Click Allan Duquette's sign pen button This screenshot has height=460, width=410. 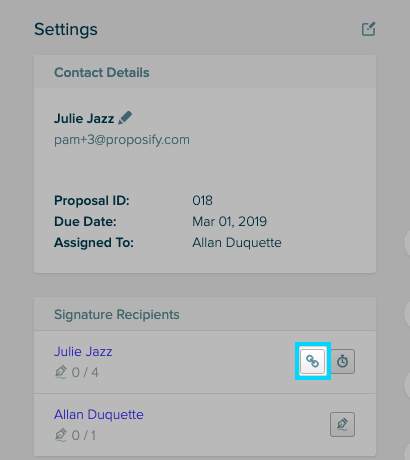pyautogui.click(x=342, y=424)
